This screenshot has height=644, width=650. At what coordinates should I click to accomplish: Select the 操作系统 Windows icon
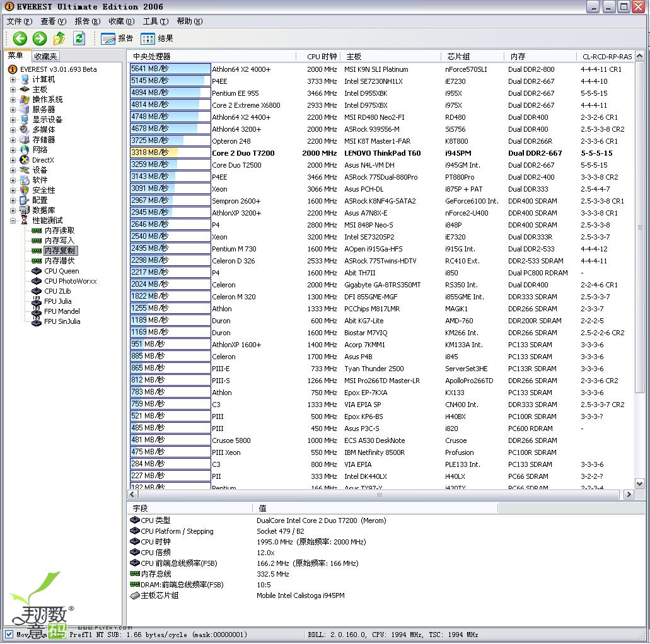(x=25, y=100)
